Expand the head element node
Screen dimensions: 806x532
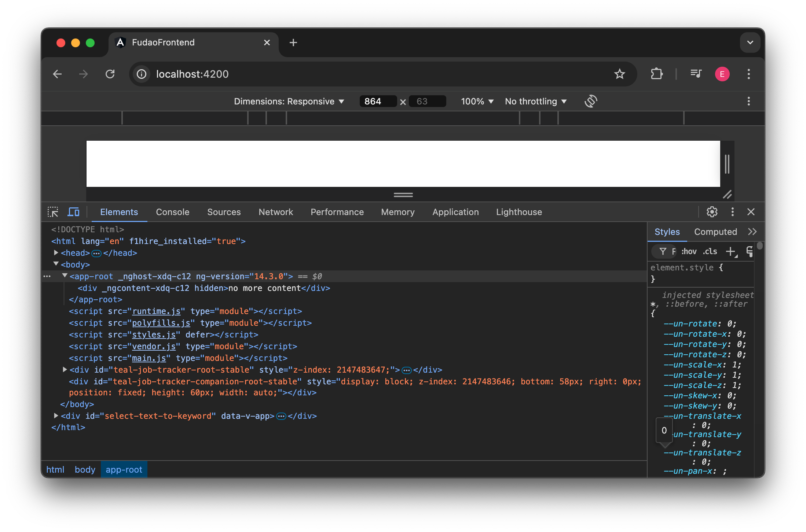pos(56,253)
